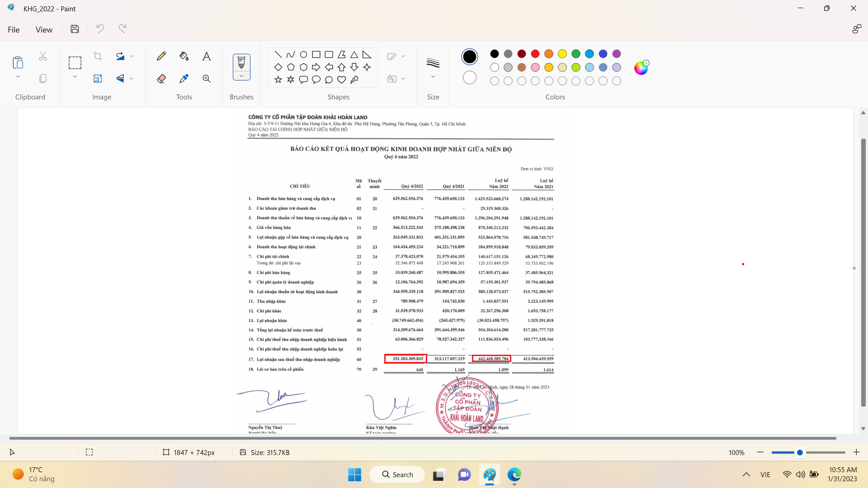Click the horizontal scrollbar
The image size is (868, 488).
click(x=423, y=438)
